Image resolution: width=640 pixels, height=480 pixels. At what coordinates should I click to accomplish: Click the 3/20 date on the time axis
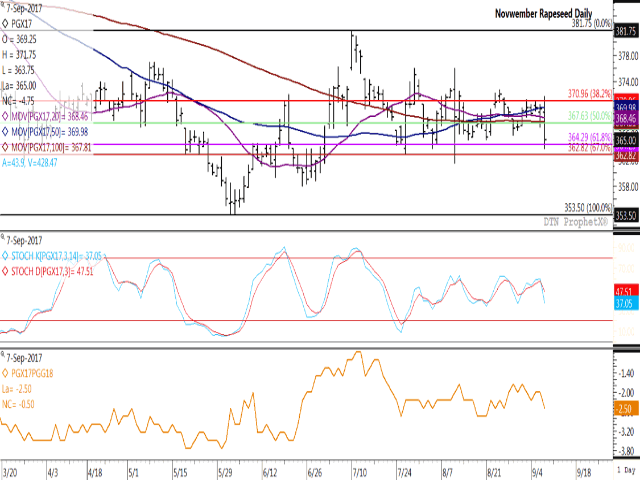tap(10, 473)
